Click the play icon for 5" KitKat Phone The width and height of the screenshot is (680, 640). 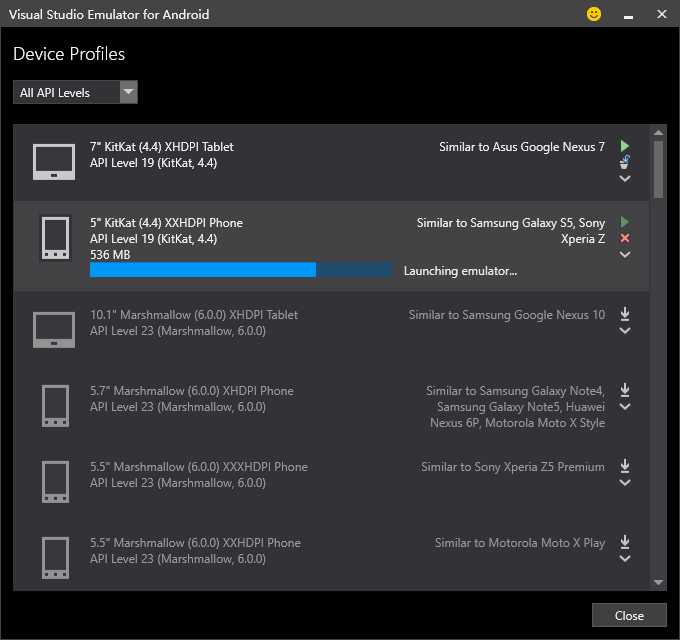click(x=624, y=222)
